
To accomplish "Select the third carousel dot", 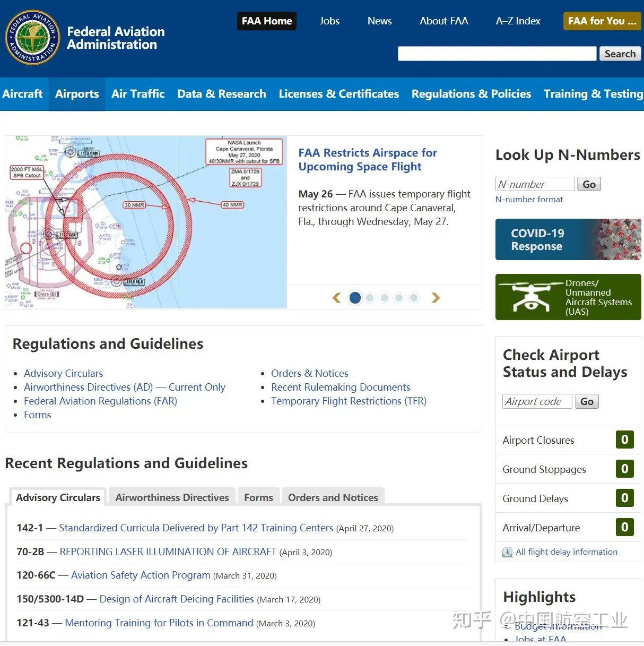I will tap(385, 298).
